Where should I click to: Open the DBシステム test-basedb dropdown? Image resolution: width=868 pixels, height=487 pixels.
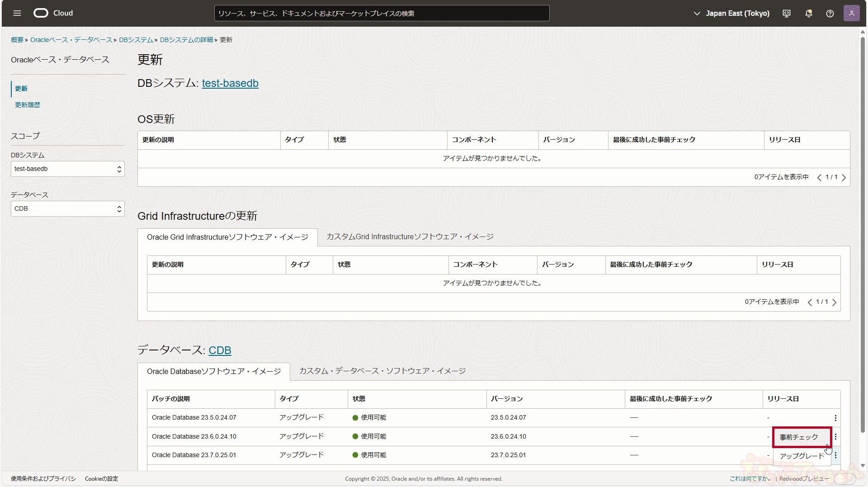click(67, 169)
